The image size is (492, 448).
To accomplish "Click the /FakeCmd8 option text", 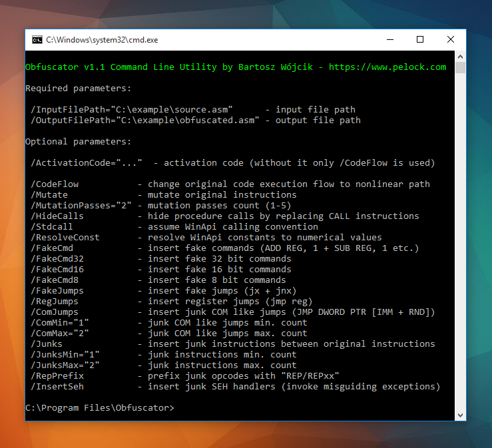I will pyautogui.click(x=55, y=280).
